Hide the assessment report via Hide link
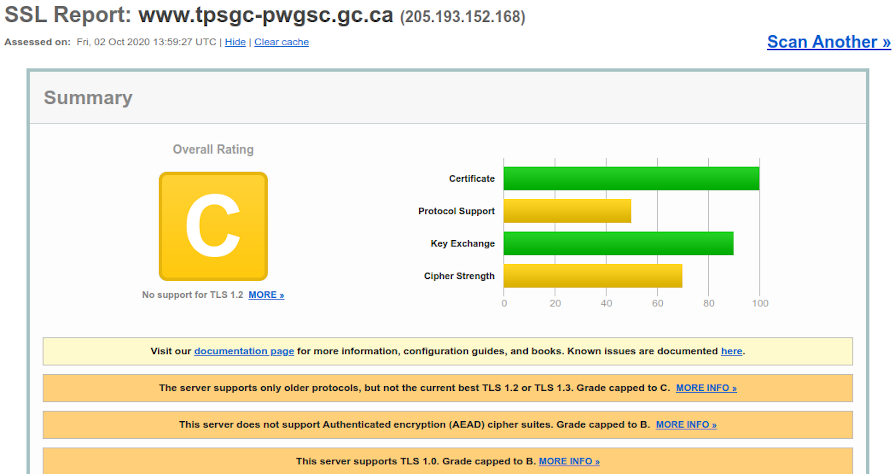The image size is (895, 474). [x=235, y=42]
